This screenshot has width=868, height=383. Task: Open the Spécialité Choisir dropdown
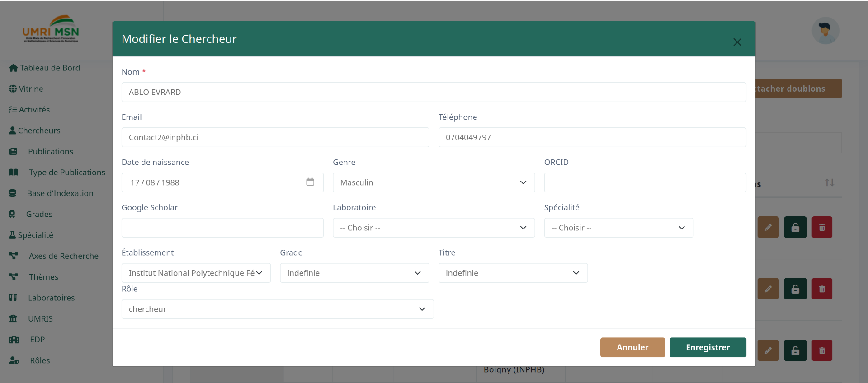tap(618, 228)
